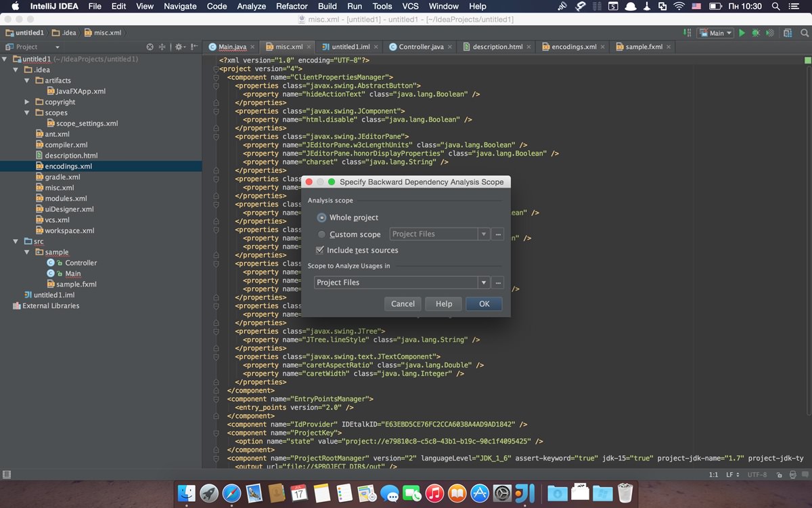Viewport: 812px width, 508px height.
Task: Collapse the scopes folder in Project tree
Action: coord(27,112)
